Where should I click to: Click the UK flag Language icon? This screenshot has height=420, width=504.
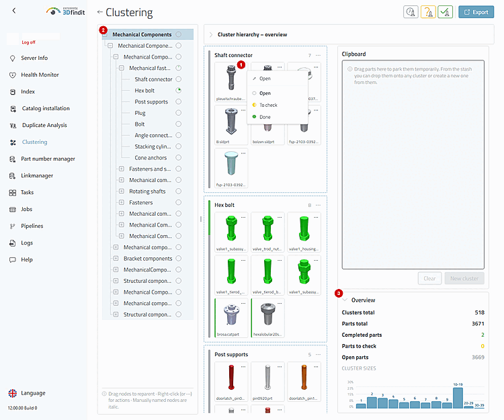tap(13, 393)
